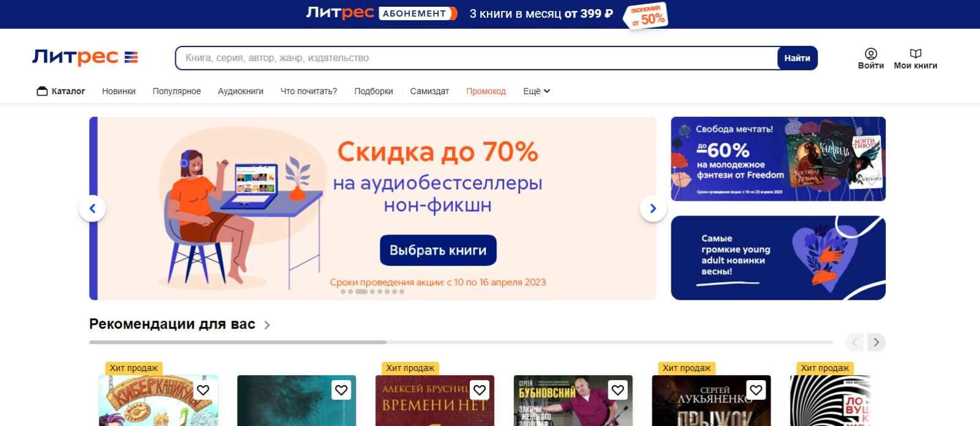Toggle heart on Лукьяненко book cover
Viewport: 980px width, 426px height.
point(756,390)
